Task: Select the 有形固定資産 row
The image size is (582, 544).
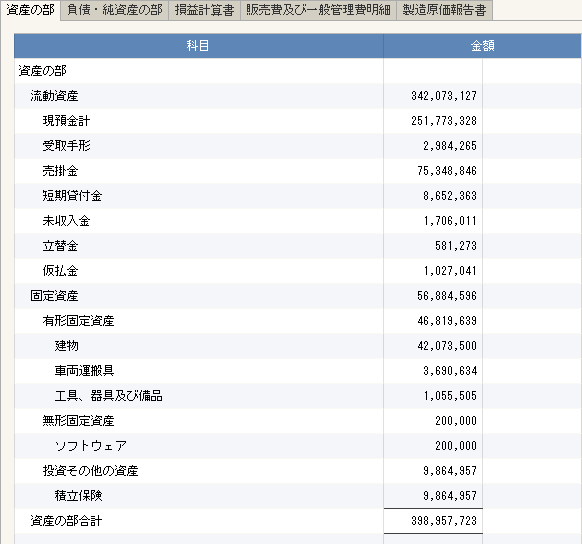Action: pos(298,321)
